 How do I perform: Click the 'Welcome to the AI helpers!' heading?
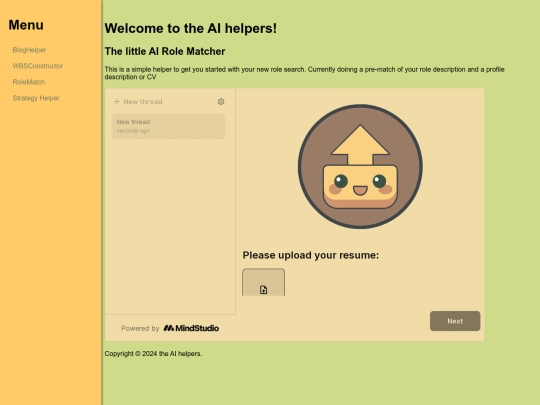pos(190,28)
